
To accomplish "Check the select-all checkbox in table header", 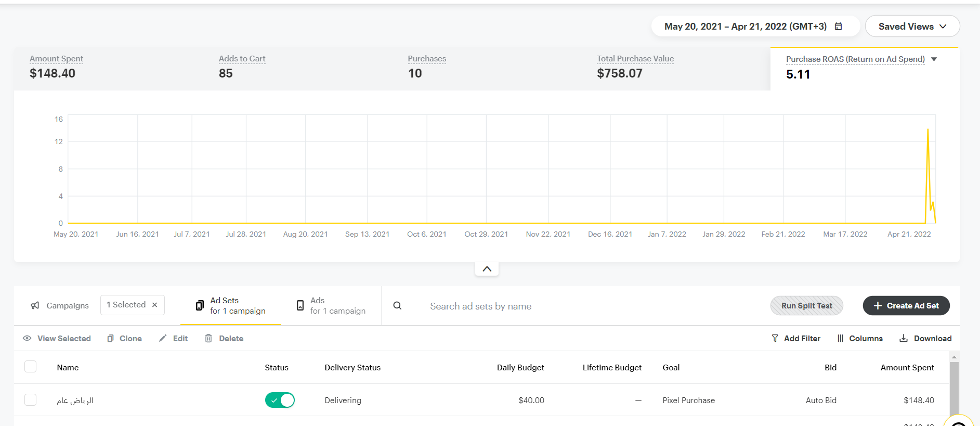I will pyautogui.click(x=31, y=367).
